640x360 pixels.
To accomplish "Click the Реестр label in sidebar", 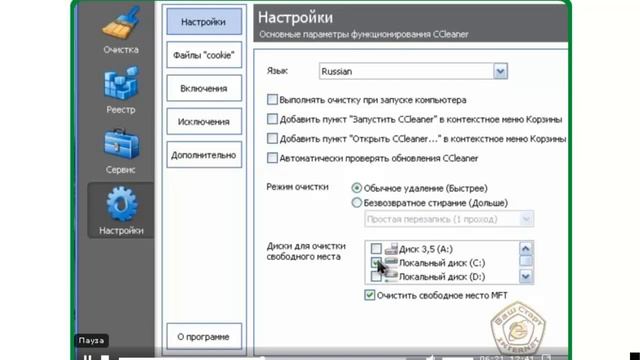I will click(x=121, y=110).
